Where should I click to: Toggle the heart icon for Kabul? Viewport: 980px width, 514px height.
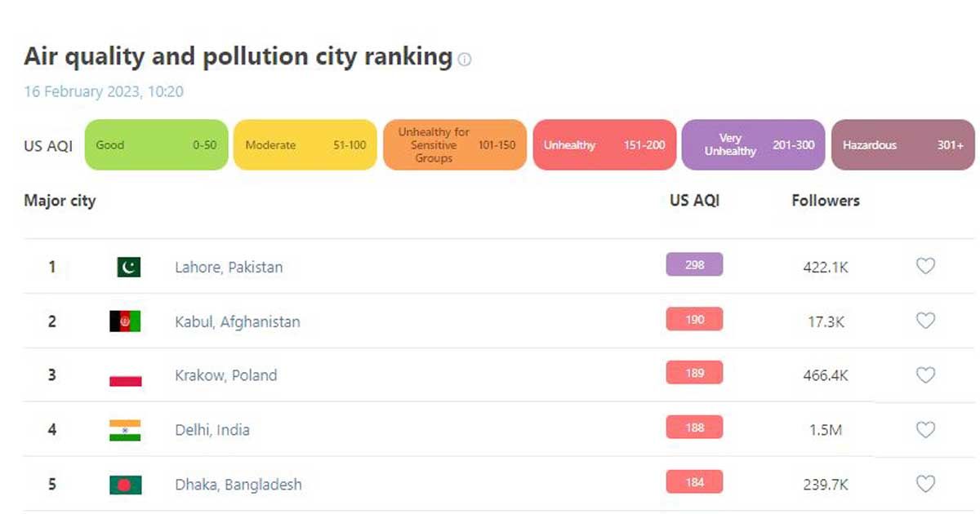pos(925,321)
